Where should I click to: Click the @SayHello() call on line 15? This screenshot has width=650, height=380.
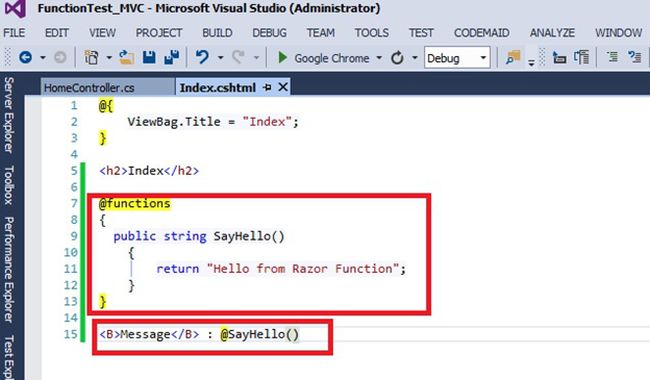[259, 334]
